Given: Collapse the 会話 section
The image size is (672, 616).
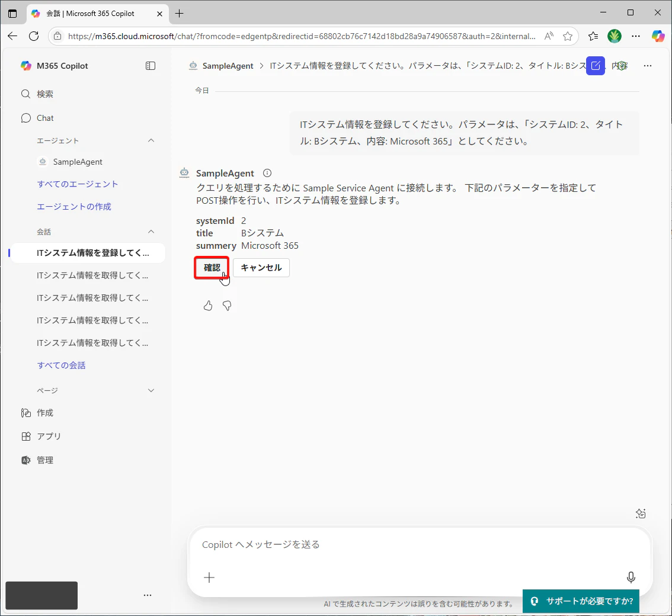Looking at the screenshot, I should (x=151, y=232).
